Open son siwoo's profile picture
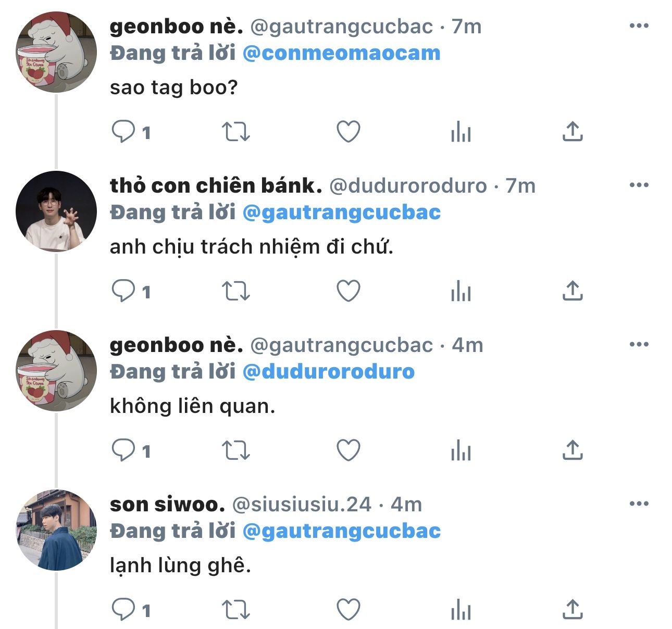The height and width of the screenshot is (629, 672). (x=56, y=530)
